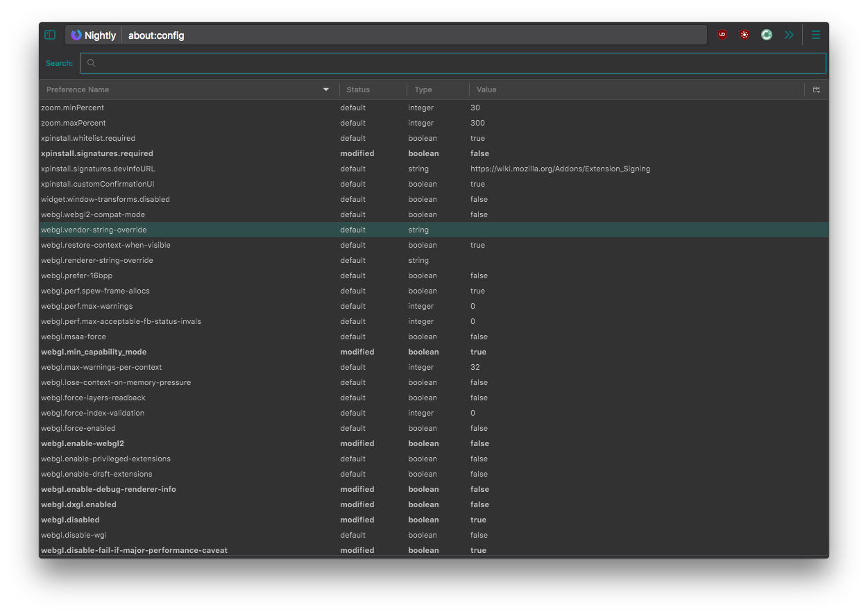
Task: Click the red circular extension icon
Action: pyautogui.click(x=744, y=35)
